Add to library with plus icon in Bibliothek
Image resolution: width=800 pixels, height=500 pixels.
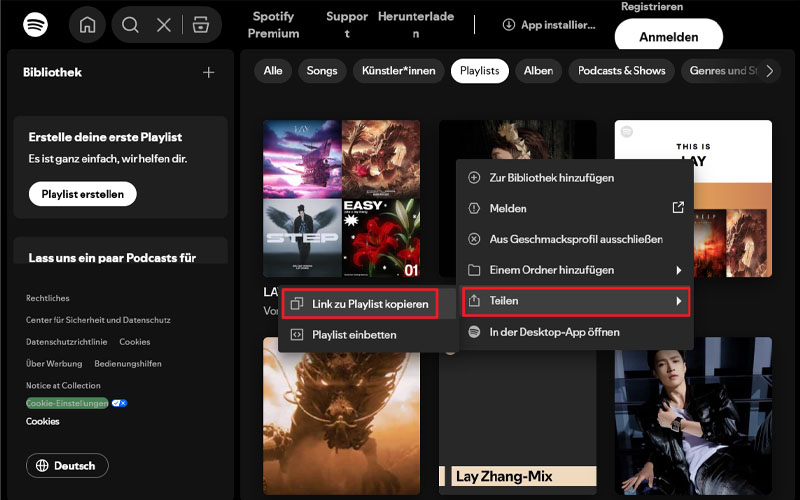coord(208,72)
